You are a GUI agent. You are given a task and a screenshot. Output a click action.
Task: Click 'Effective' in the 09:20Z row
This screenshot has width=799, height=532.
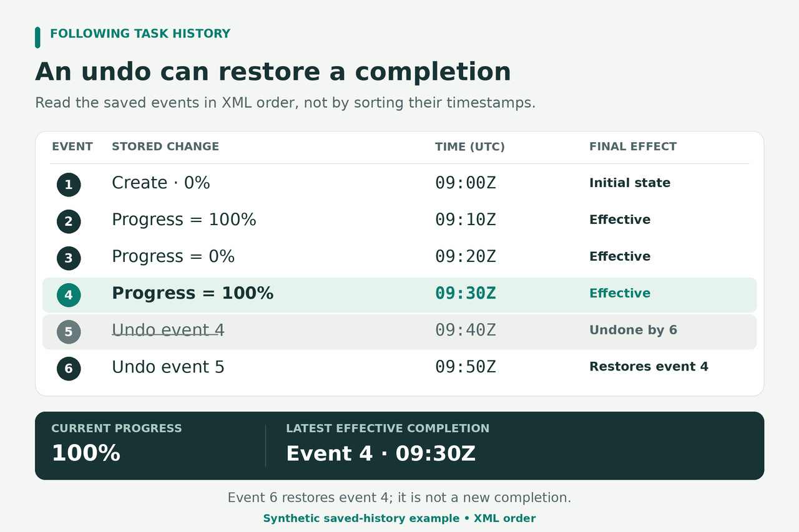[x=620, y=256]
